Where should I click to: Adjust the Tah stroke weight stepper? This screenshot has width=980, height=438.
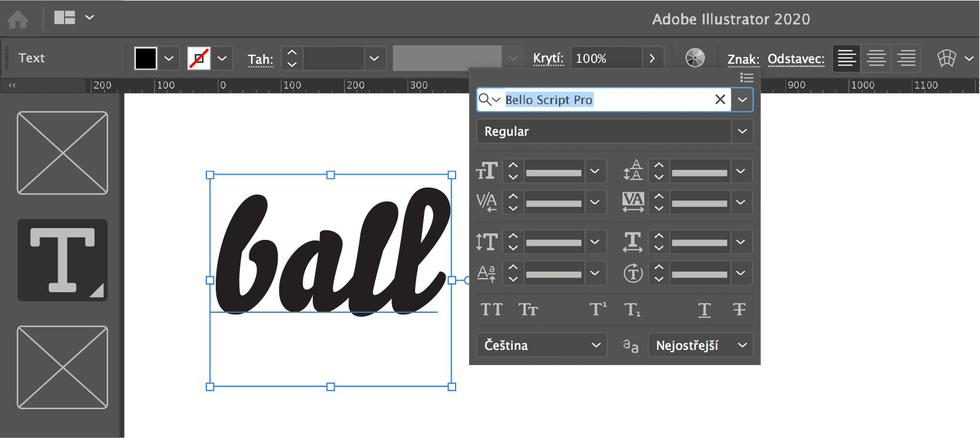pos(292,58)
